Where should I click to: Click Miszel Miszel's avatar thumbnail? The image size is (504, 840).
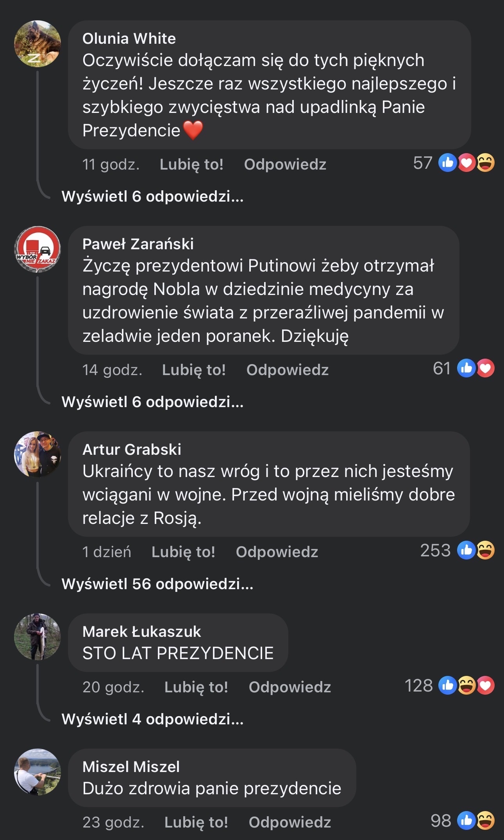tap(38, 772)
